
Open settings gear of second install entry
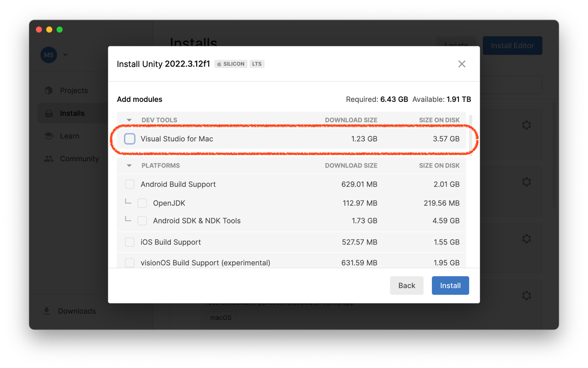pos(526,182)
